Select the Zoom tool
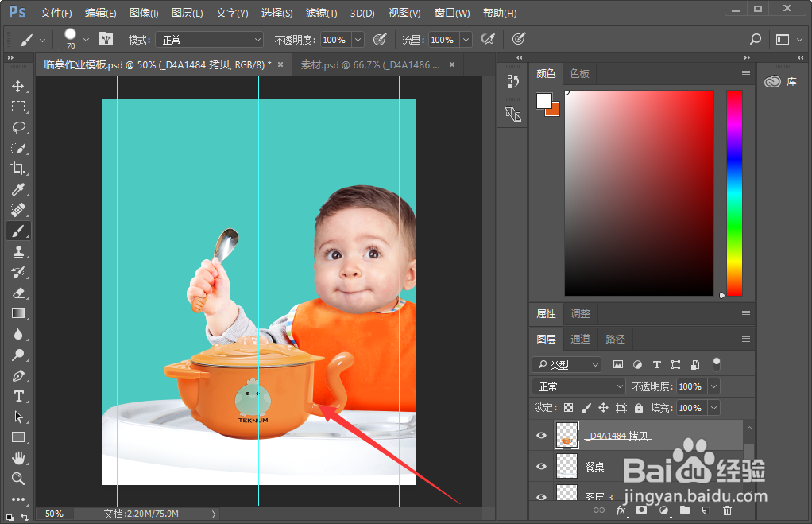Viewport: 812px width, 524px height. [18, 479]
